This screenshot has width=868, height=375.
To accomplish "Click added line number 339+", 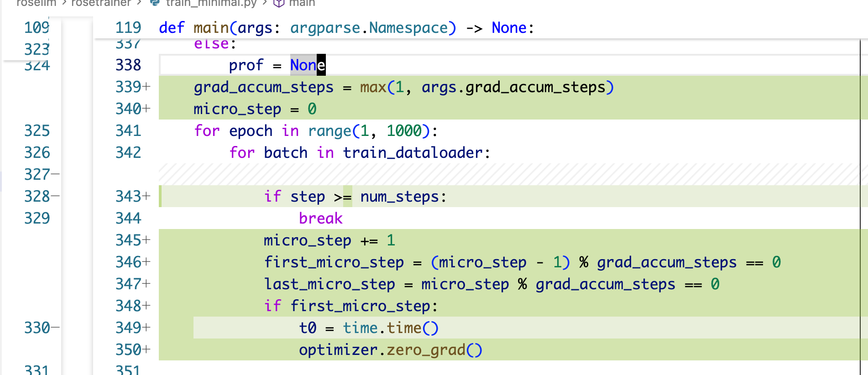I will tap(133, 87).
